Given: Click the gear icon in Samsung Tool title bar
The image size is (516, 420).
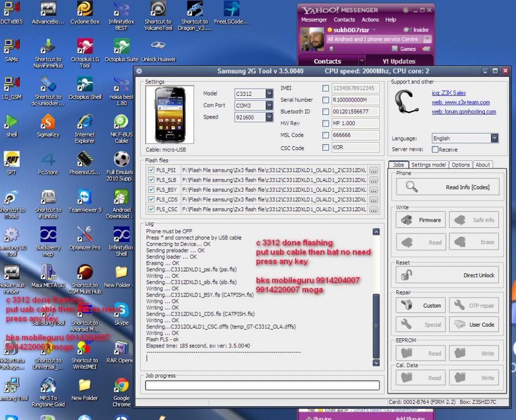Looking at the screenshot, I should coord(139,71).
